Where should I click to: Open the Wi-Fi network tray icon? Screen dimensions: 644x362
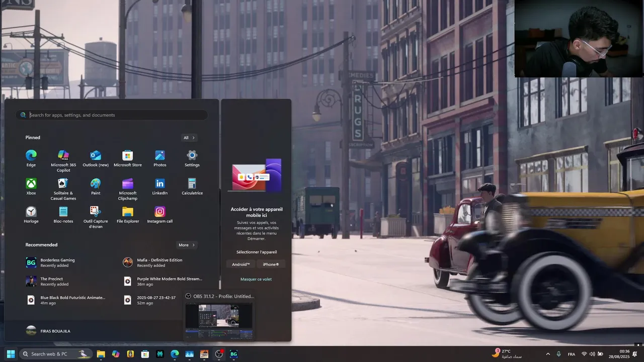[x=584, y=354]
